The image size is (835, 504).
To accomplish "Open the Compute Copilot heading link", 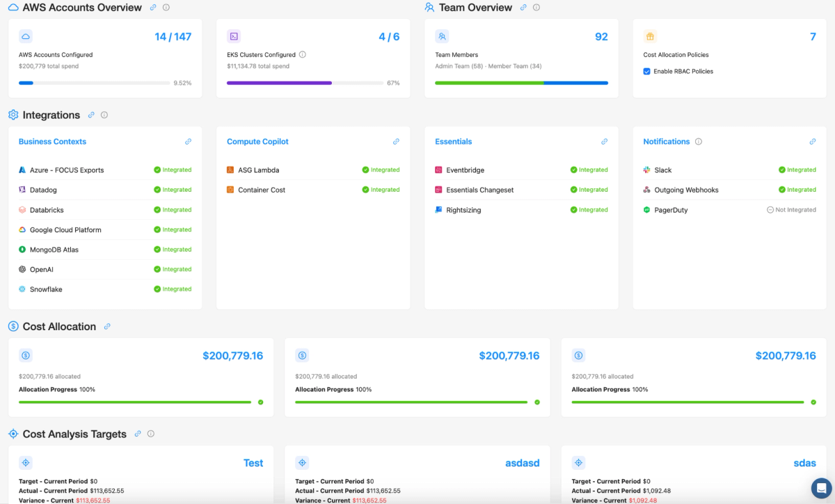I will pyautogui.click(x=257, y=142).
